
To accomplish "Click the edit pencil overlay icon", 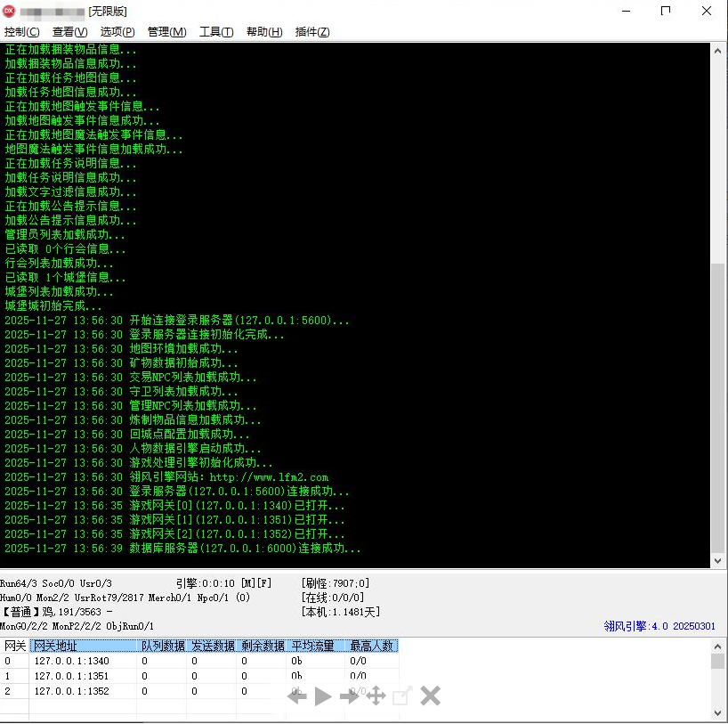I will [402, 696].
